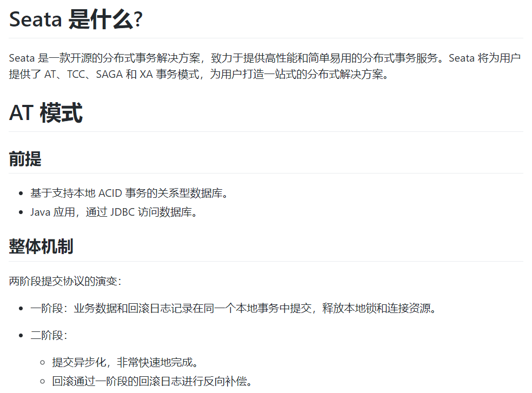Click the "AT 模式" heading

[x=46, y=112]
